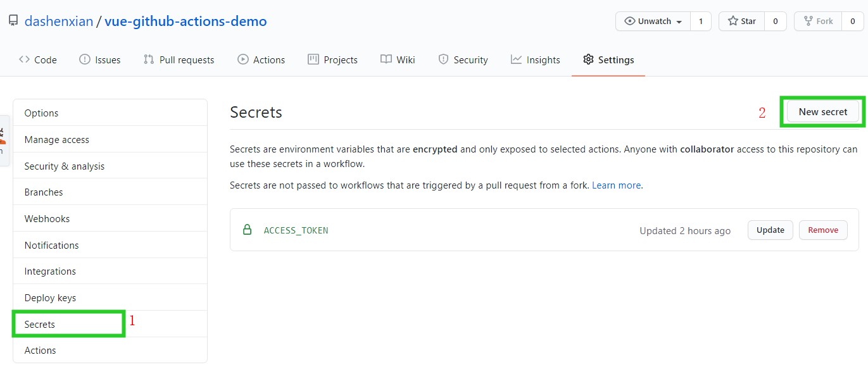Fork the vue-github-actions-demo repository
The height and width of the screenshot is (367, 868).
818,21
